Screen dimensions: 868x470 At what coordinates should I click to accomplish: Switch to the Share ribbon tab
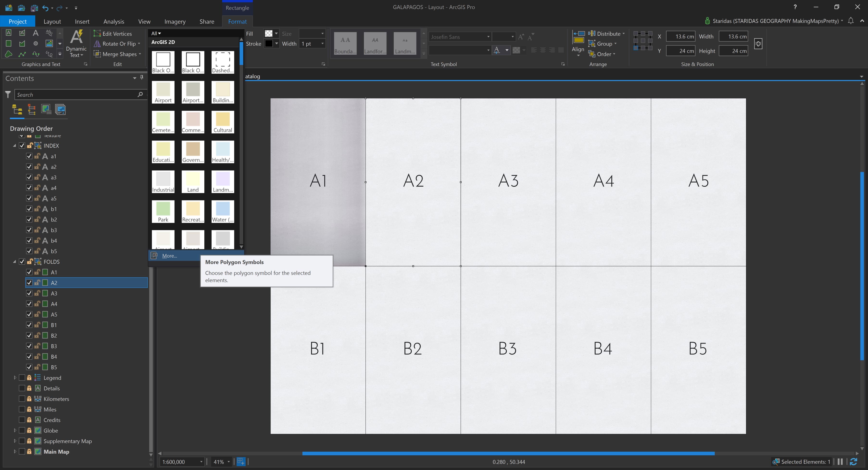(207, 21)
